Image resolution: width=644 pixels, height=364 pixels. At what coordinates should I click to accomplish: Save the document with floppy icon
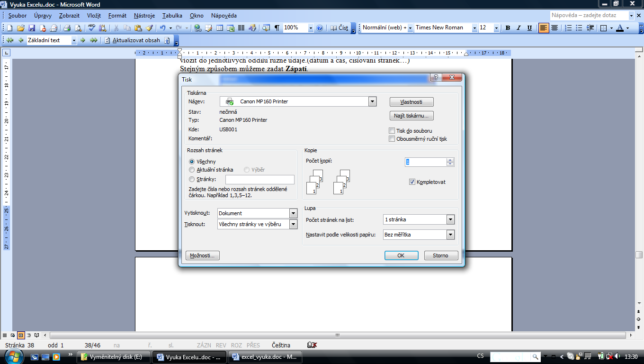coord(32,28)
